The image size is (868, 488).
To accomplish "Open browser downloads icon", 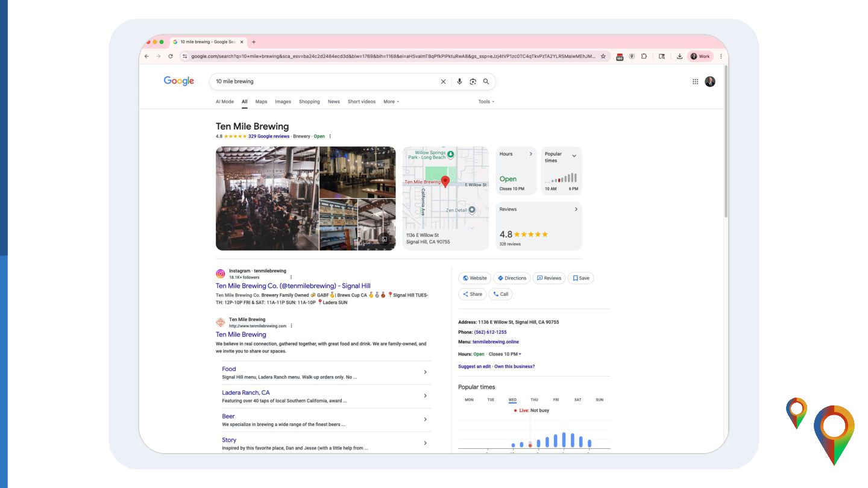I will coord(679,56).
